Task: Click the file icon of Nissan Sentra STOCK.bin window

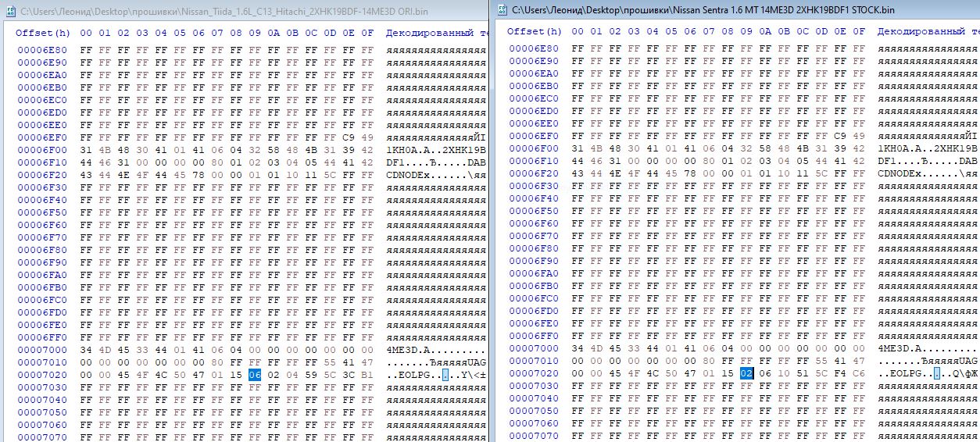Action: click(x=502, y=9)
